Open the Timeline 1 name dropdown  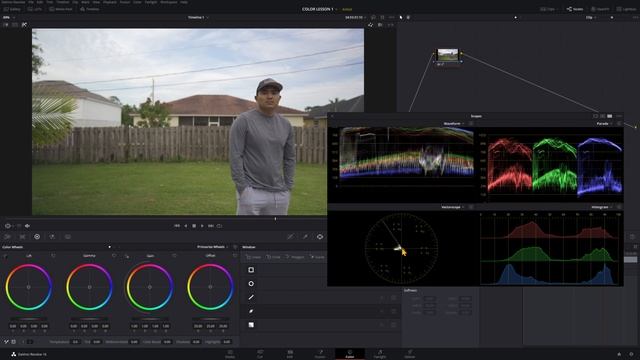click(198, 18)
